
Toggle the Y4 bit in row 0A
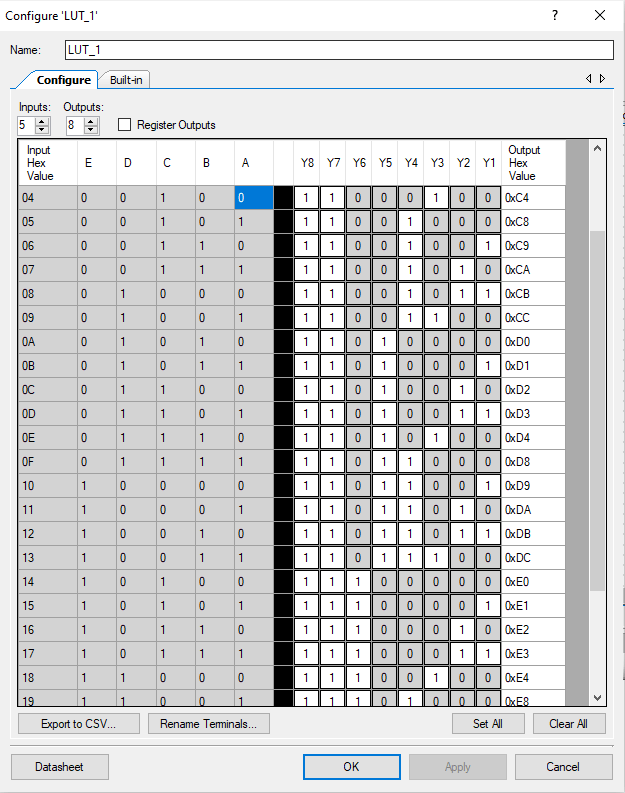(411, 342)
